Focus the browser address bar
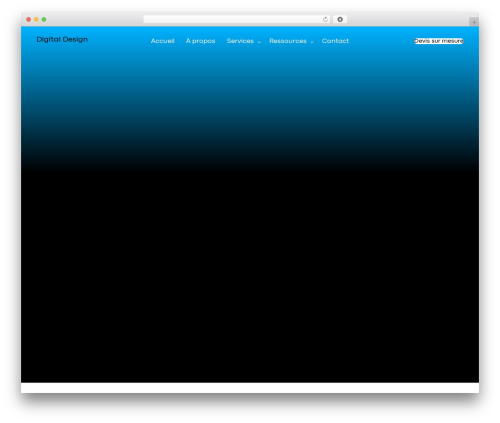The image size is (500, 423). (237, 19)
